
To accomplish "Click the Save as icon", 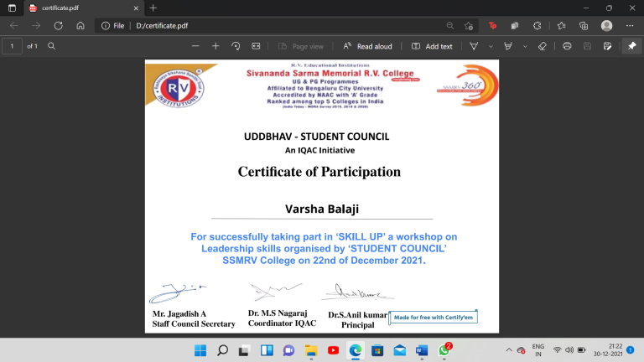I will tap(607, 46).
